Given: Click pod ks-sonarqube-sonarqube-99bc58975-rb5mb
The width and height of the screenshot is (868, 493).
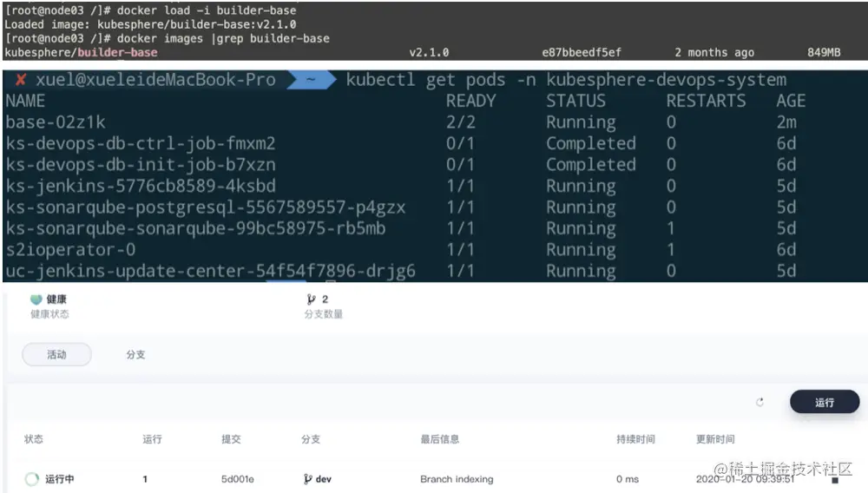Looking at the screenshot, I should (x=195, y=228).
